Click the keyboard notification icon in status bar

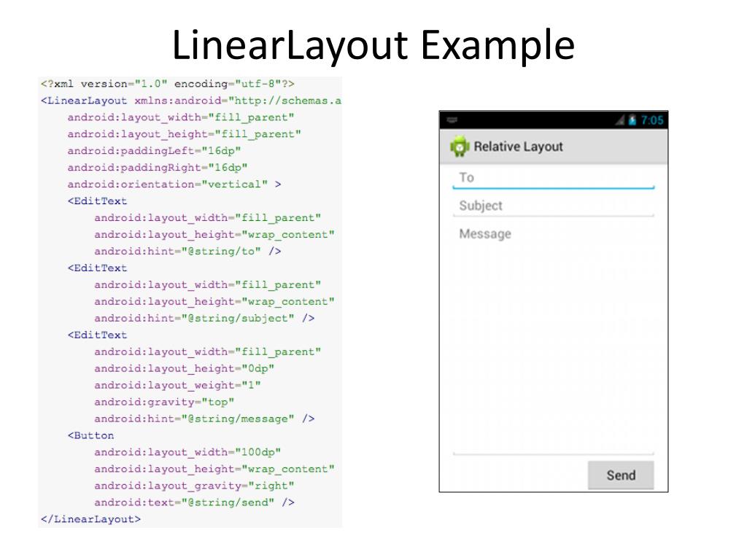point(452,120)
